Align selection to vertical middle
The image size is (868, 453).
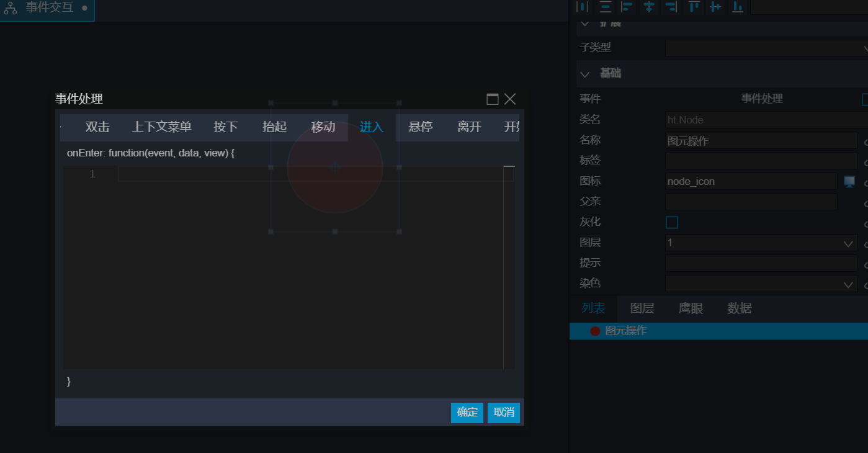715,7
